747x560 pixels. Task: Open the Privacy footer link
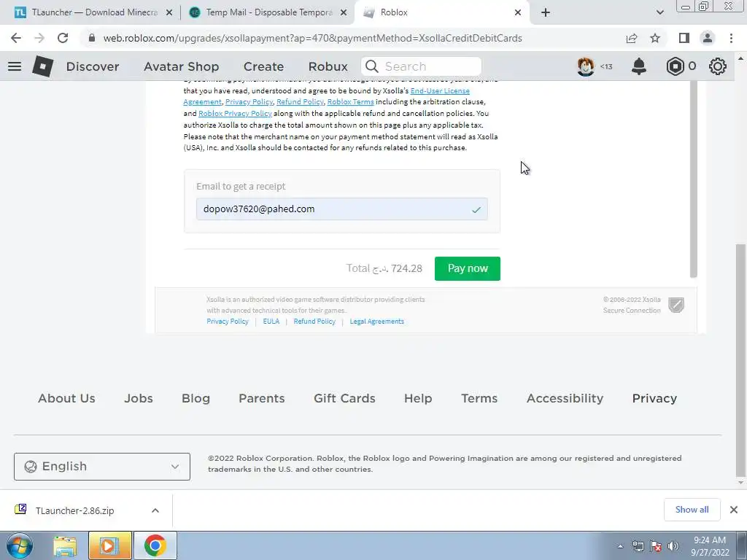click(x=654, y=399)
